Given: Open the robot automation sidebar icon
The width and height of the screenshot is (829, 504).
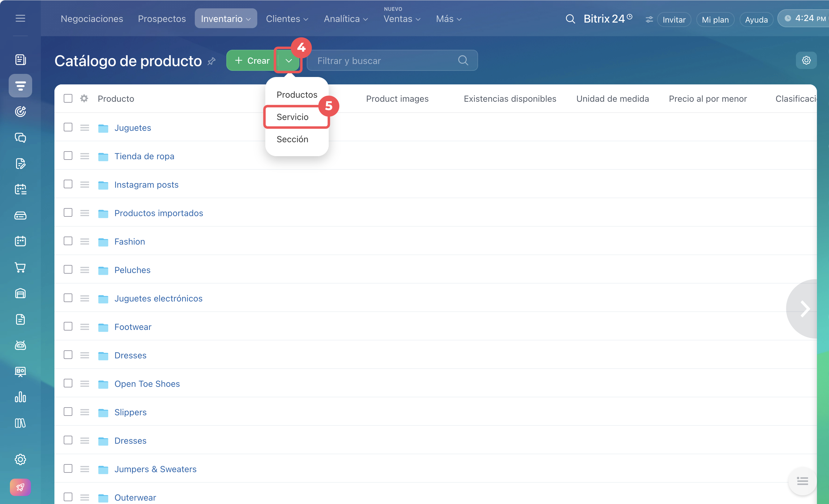Looking at the screenshot, I should 20,345.
